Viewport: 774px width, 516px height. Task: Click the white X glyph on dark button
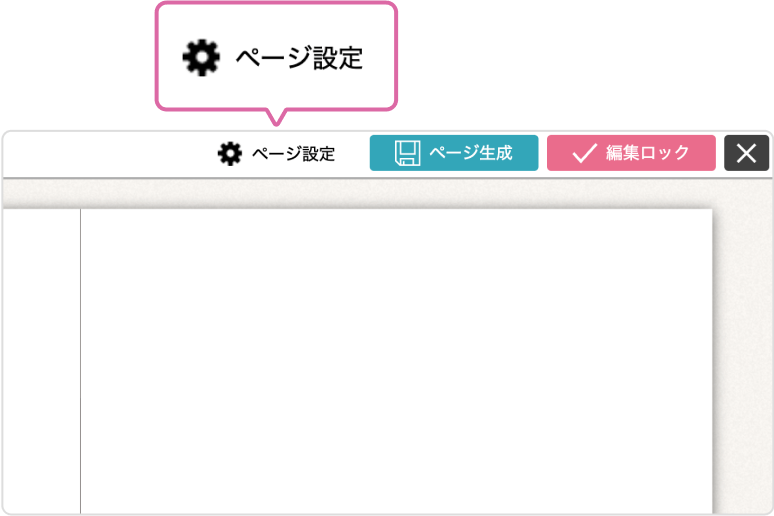point(746,153)
